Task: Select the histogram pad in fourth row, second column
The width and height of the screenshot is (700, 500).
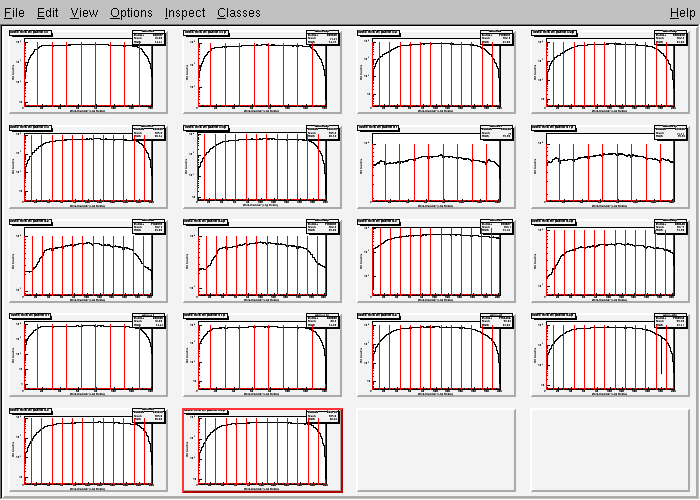Action: point(262,355)
